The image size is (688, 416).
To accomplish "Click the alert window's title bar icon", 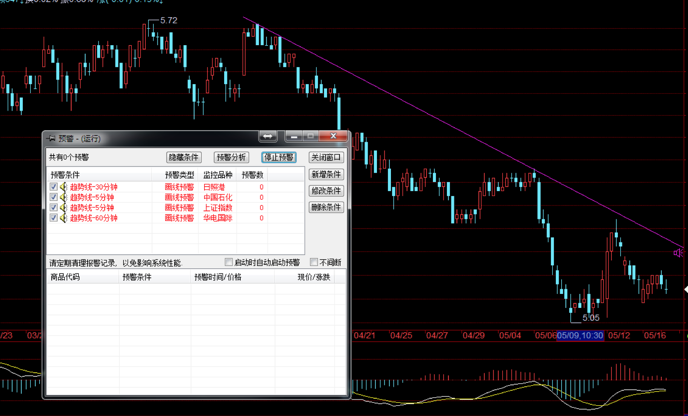I will [x=53, y=138].
